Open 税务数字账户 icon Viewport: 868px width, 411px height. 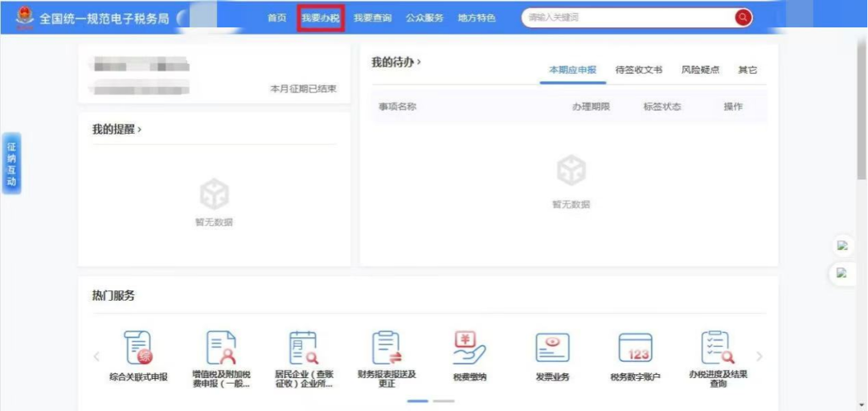pos(635,348)
